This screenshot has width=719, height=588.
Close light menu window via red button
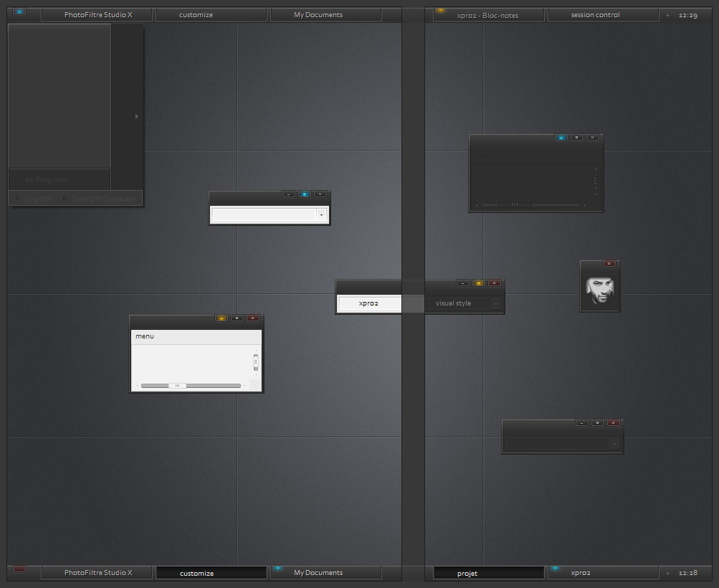(x=252, y=318)
